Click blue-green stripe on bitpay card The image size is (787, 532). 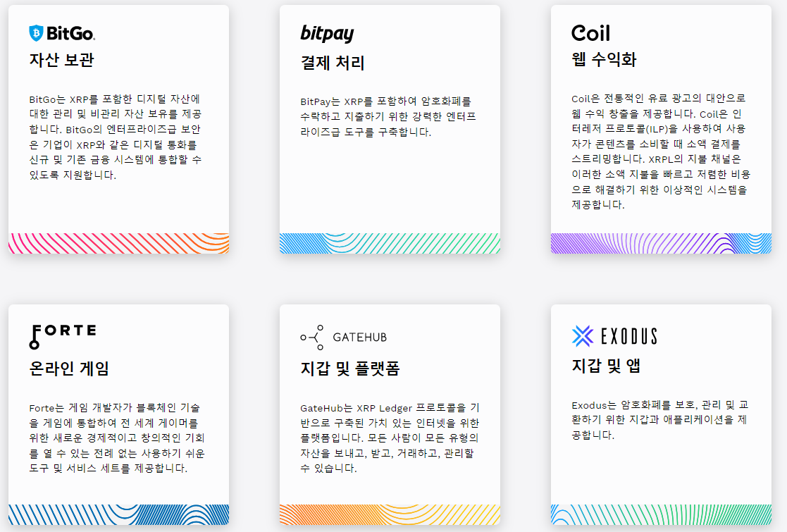(390, 243)
